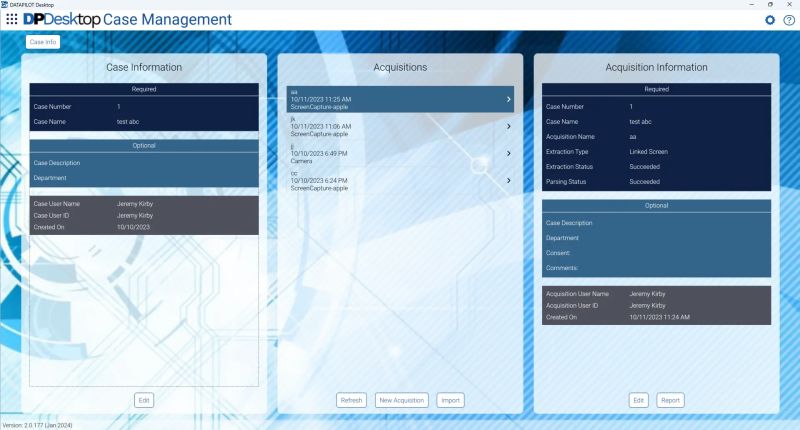800x430 pixels.
Task: Click the Case User ID row
Action: [x=144, y=215]
